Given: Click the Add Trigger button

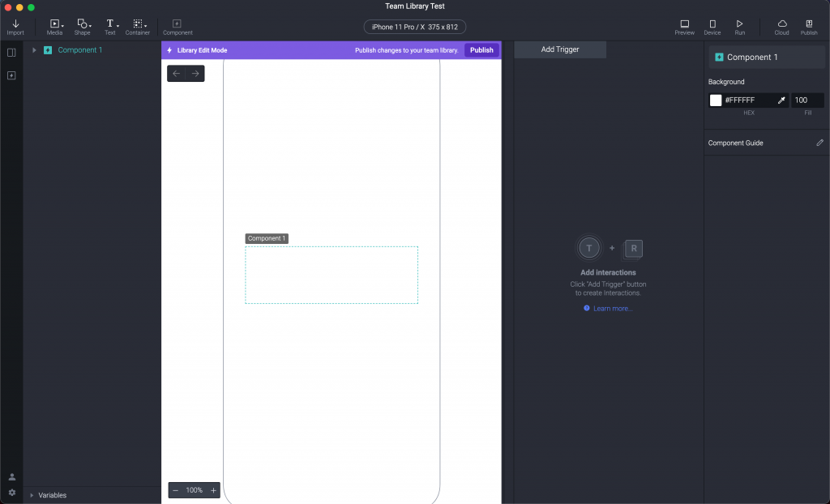Looking at the screenshot, I should coord(560,49).
